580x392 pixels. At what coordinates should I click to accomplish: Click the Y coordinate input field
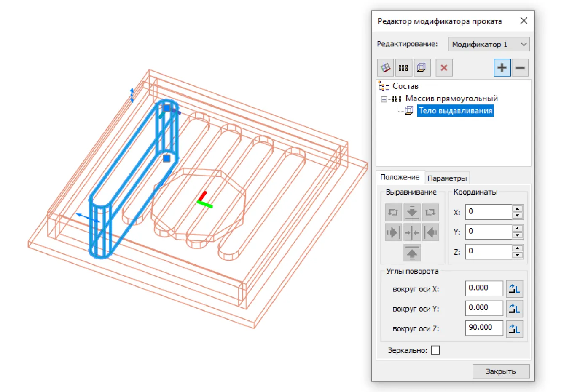[488, 232]
